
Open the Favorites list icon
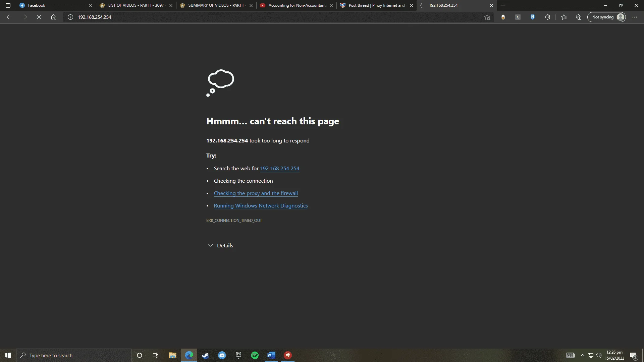tap(564, 17)
